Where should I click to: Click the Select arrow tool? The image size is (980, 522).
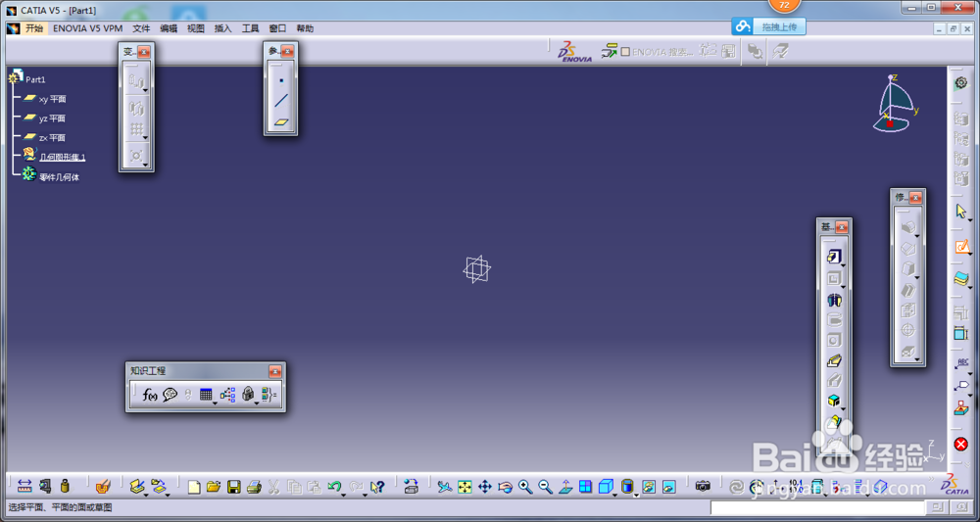point(961,211)
